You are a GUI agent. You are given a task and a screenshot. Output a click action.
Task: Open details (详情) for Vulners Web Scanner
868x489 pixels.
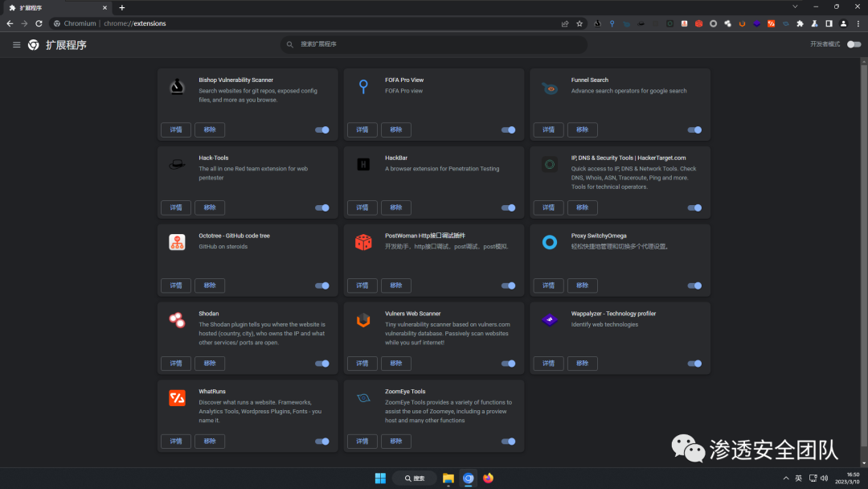pyautogui.click(x=362, y=364)
